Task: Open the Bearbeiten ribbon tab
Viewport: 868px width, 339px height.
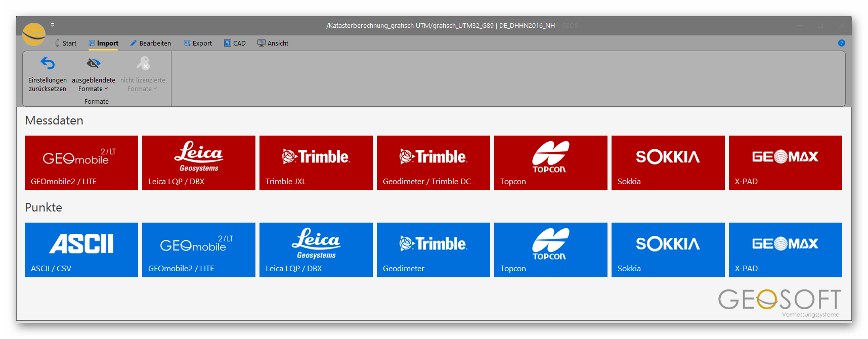Action: click(x=151, y=44)
